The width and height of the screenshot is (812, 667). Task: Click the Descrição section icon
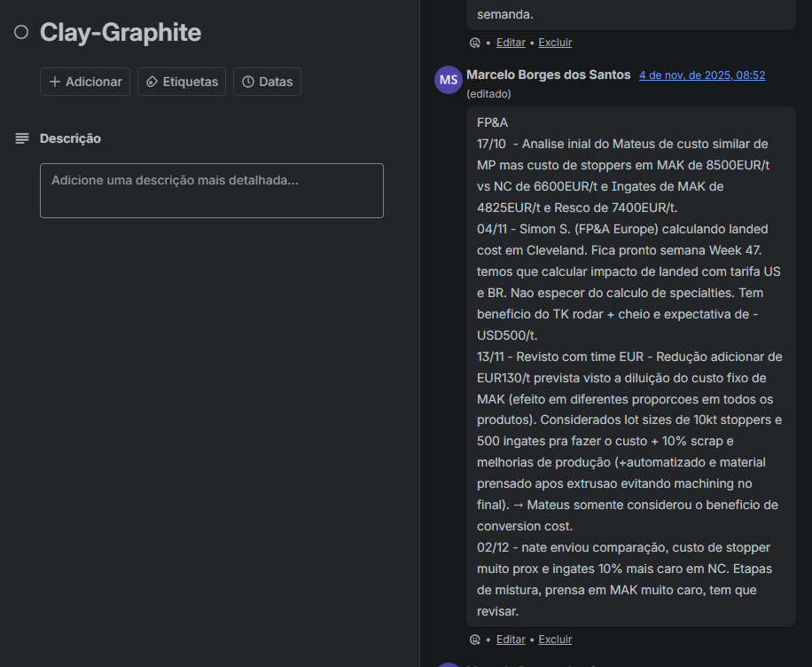click(x=22, y=138)
